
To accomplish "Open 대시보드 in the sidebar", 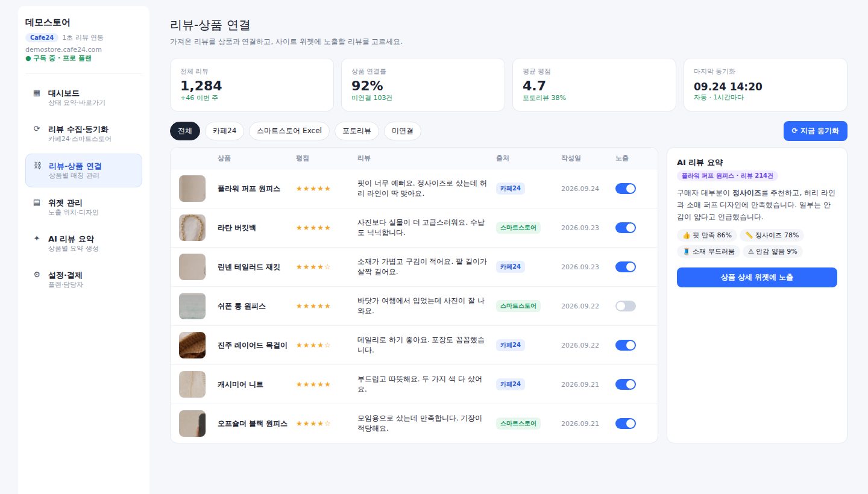I will [x=84, y=98].
